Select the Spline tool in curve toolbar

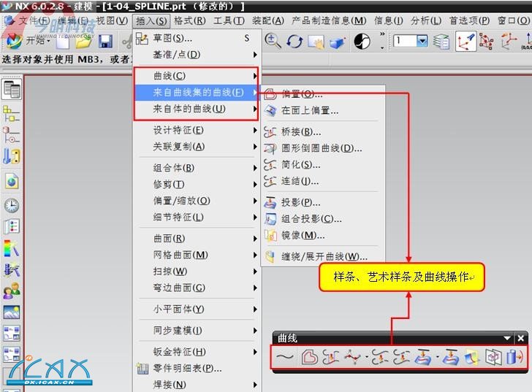pyautogui.click(x=285, y=357)
